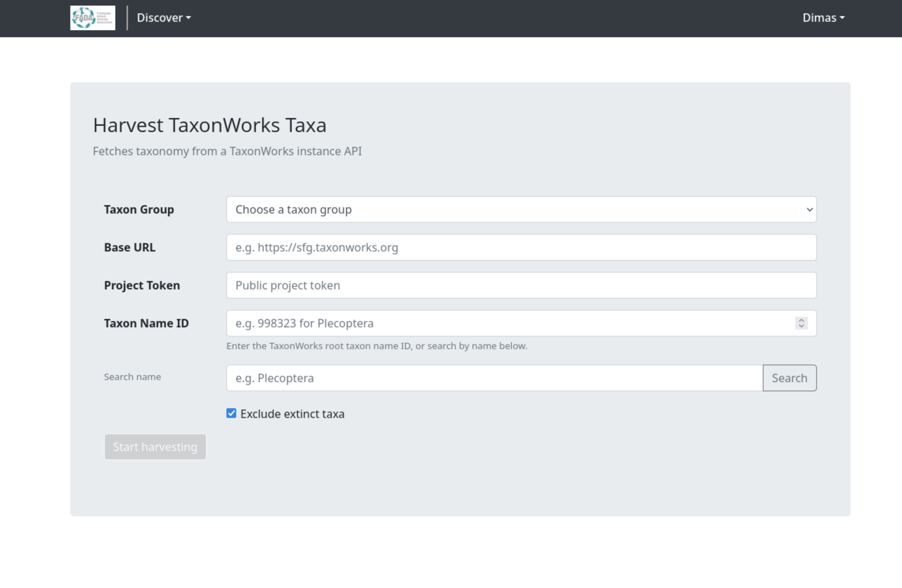Screen dimensions: 902x588
Task: Open the Discover dropdown menu
Action: (x=164, y=18)
